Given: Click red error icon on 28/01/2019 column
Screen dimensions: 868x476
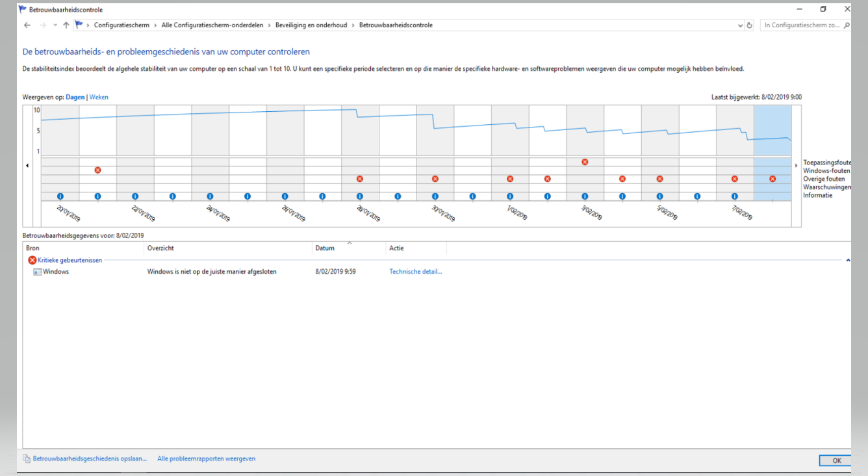Looking at the screenshot, I should pos(360,179).
